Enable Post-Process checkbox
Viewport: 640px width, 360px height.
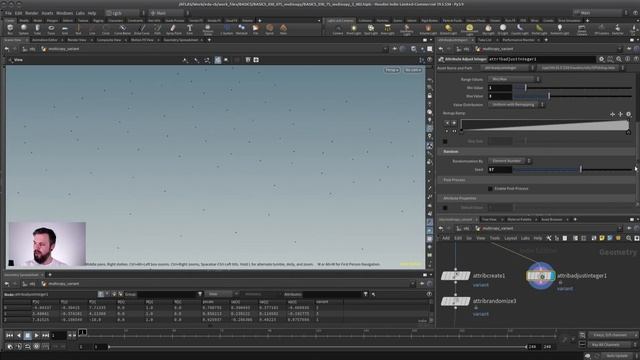pos(490,189)
